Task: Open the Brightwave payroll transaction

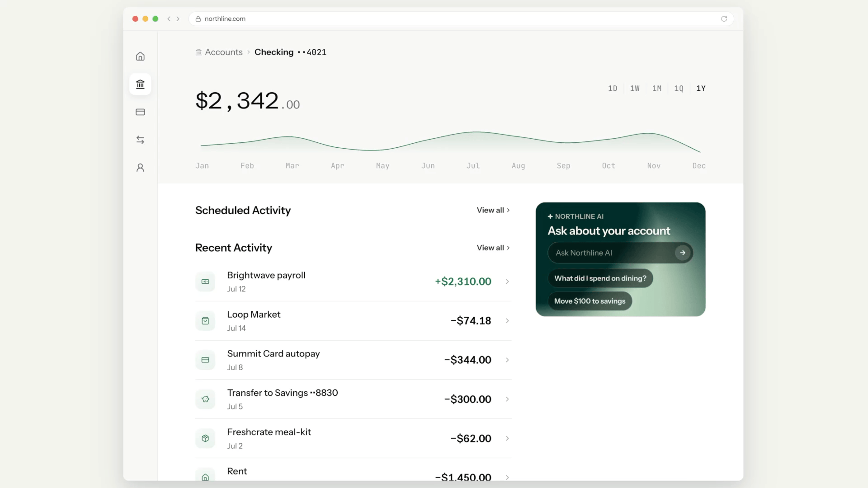Action: tap(353, 282)
